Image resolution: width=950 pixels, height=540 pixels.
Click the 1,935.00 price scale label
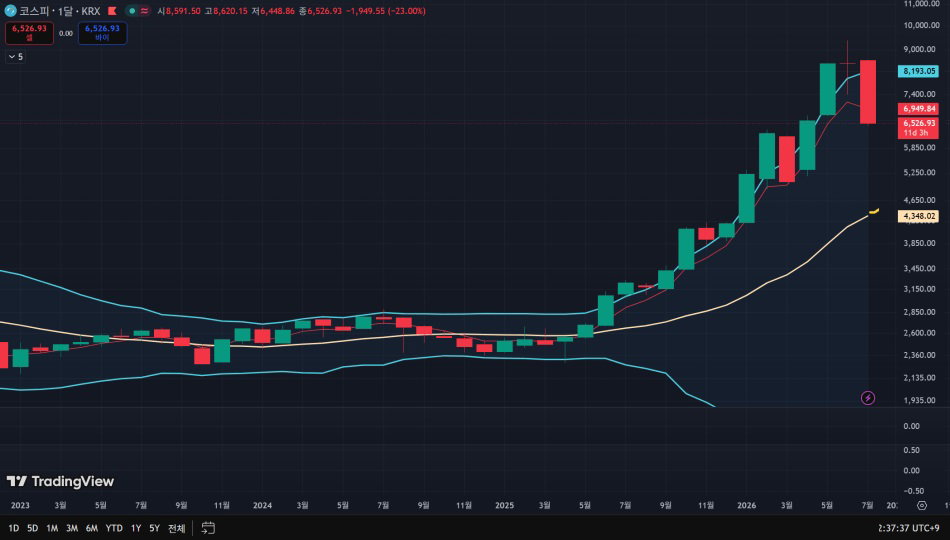point(921,400)
